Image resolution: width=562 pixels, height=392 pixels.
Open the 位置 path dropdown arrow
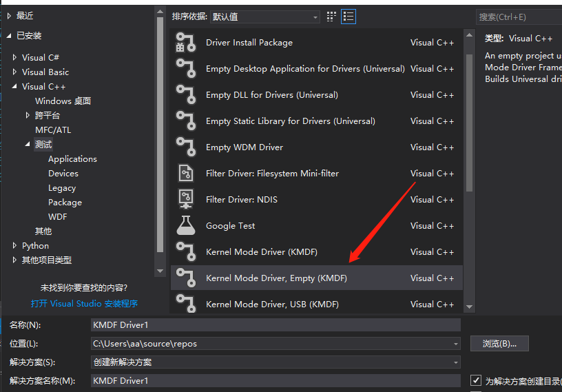pyautogui.click(x=455, y=344)
